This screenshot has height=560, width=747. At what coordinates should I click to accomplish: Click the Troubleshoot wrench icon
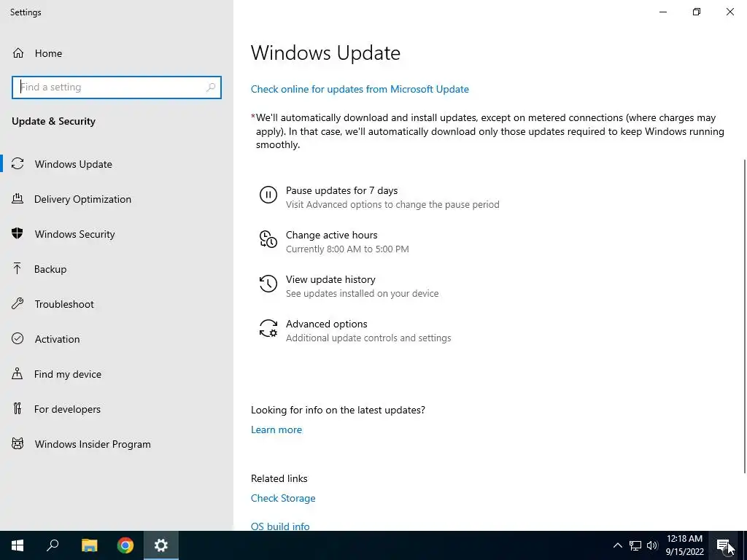click(x=18, y=304)
